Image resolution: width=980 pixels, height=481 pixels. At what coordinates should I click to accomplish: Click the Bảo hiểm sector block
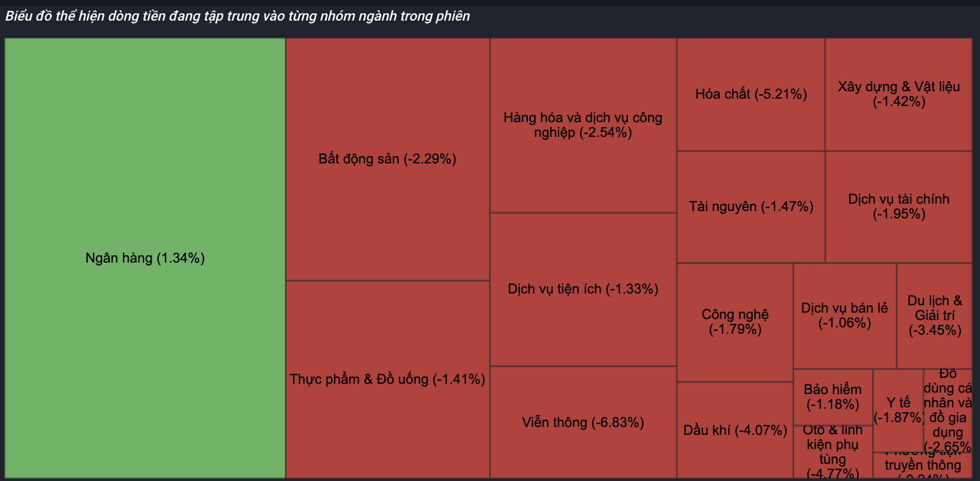[x=833, y=397]
